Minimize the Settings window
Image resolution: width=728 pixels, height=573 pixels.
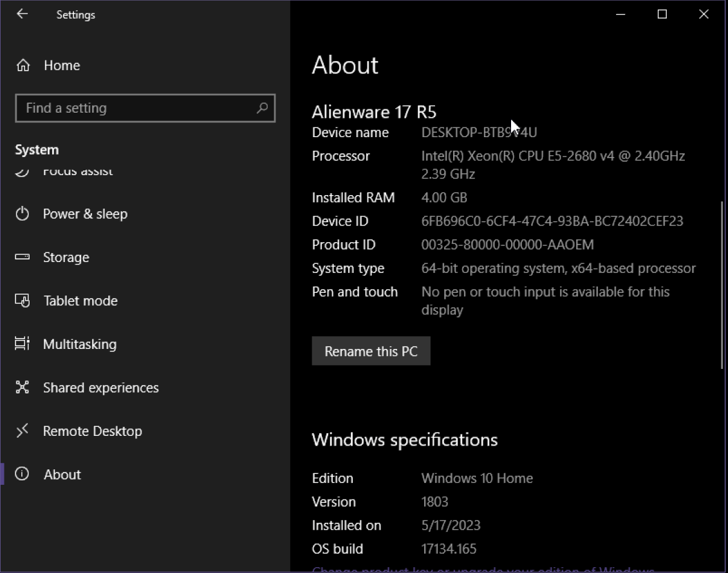pyautogui.click(x=621, y=14)
